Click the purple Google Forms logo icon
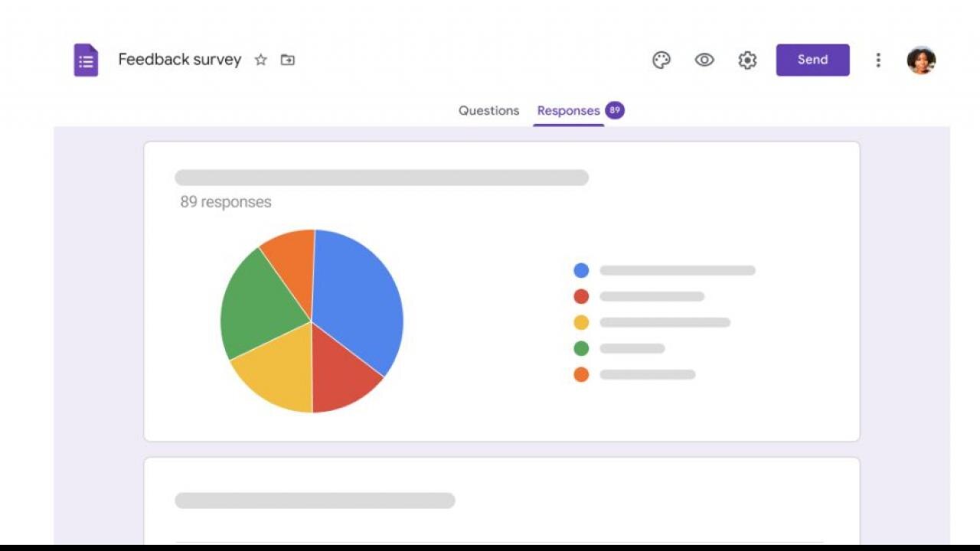Image resolution: width=980 pixels, height=551 pixels. point(86,60)
